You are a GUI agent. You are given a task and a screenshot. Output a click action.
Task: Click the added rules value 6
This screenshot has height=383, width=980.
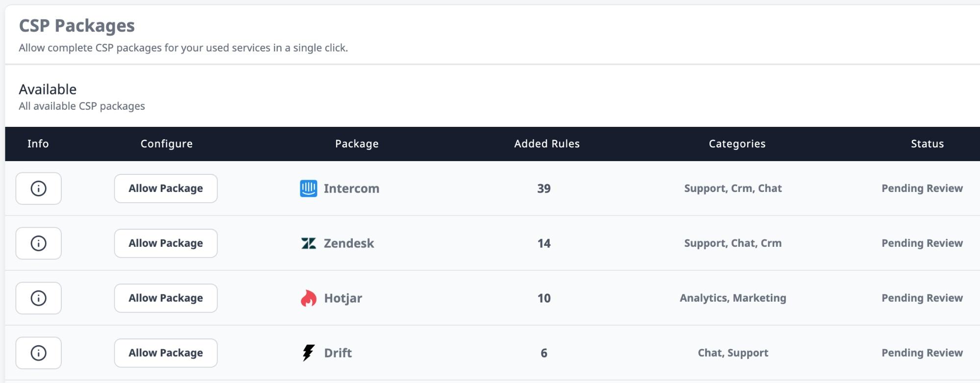pyautogui.click(x=544, y=353)
